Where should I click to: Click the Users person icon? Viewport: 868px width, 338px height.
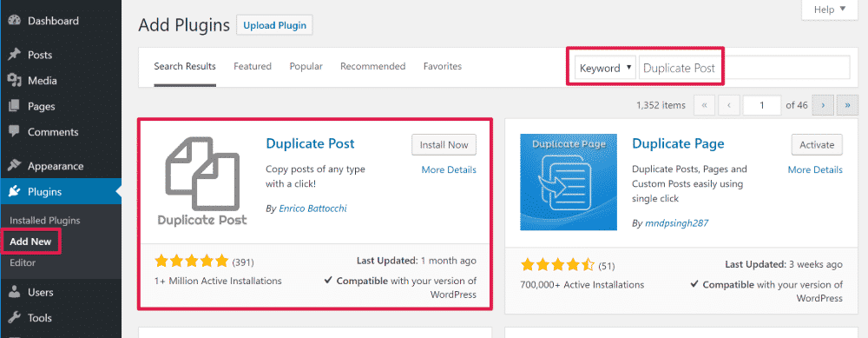pyautogui.click(x=15, y=292)
